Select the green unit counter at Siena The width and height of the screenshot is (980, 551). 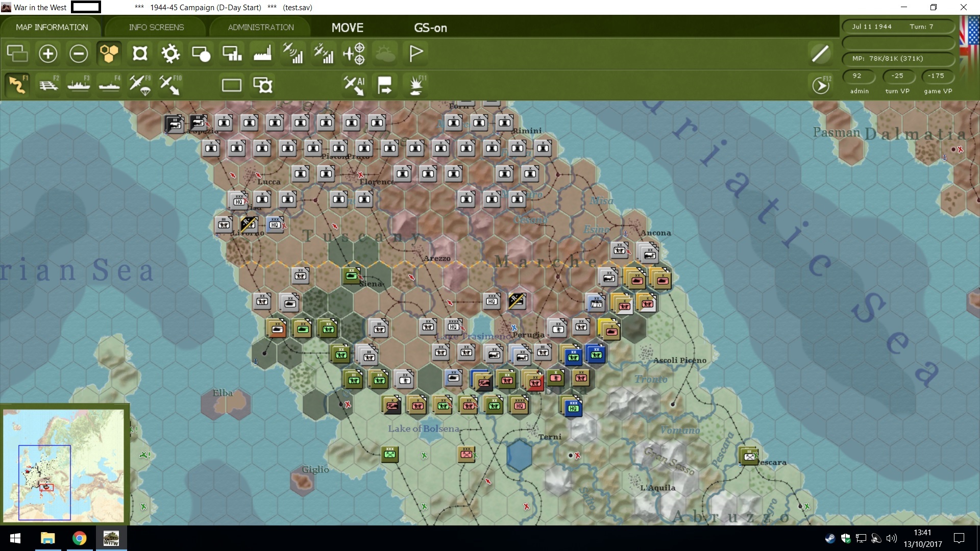point(352,275)
